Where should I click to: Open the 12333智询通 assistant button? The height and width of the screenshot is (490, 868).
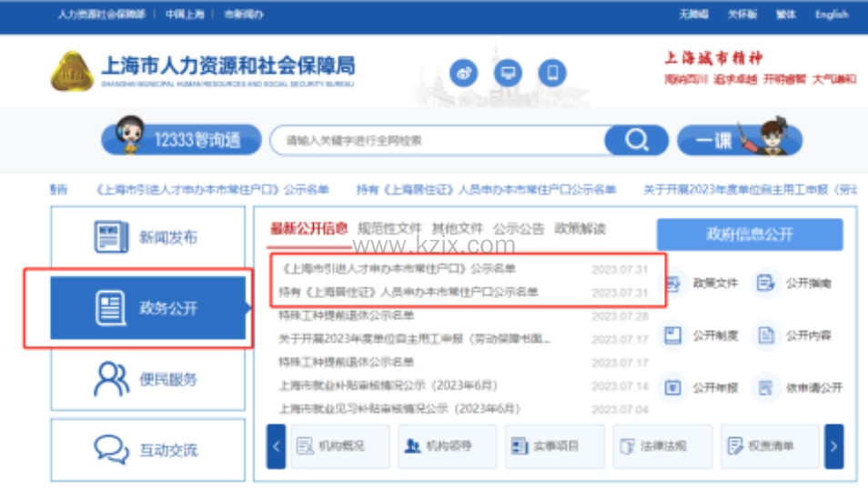coord(182,140)
